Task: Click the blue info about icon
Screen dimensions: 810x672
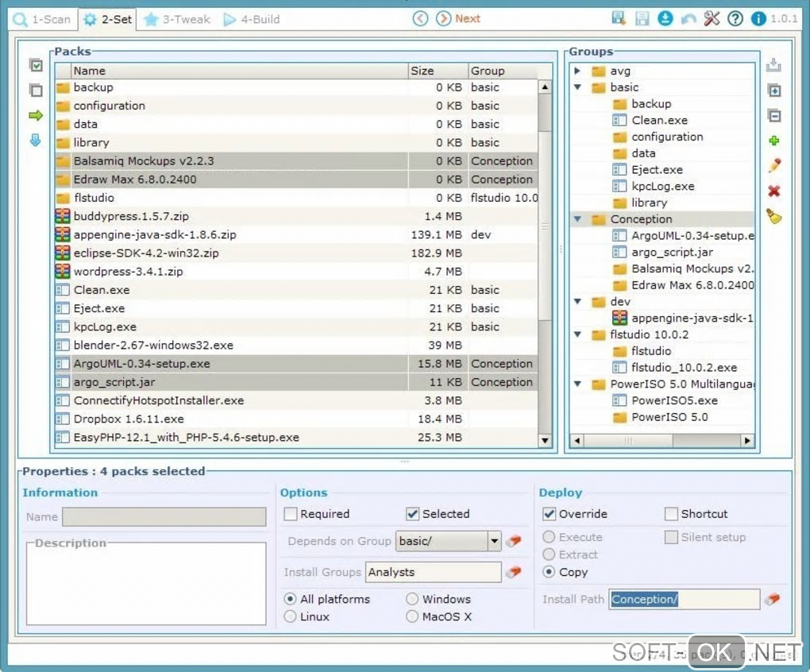Action: click(758, 18)
